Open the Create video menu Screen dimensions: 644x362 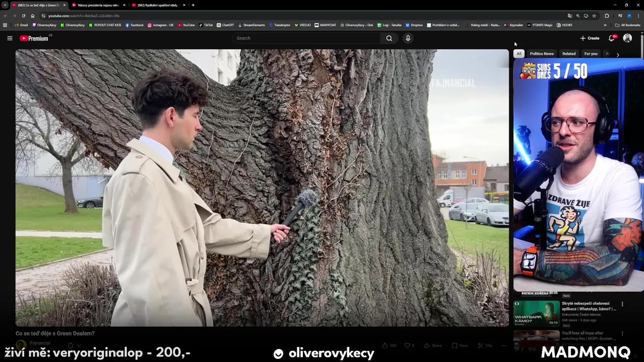coord(590,38)
